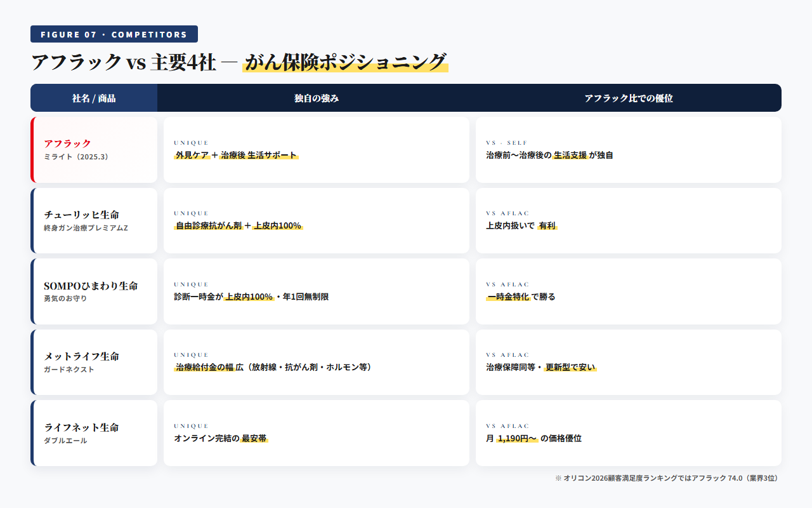Click the 独自の強み column header
The image size is (812, 508).
[316, 98]
